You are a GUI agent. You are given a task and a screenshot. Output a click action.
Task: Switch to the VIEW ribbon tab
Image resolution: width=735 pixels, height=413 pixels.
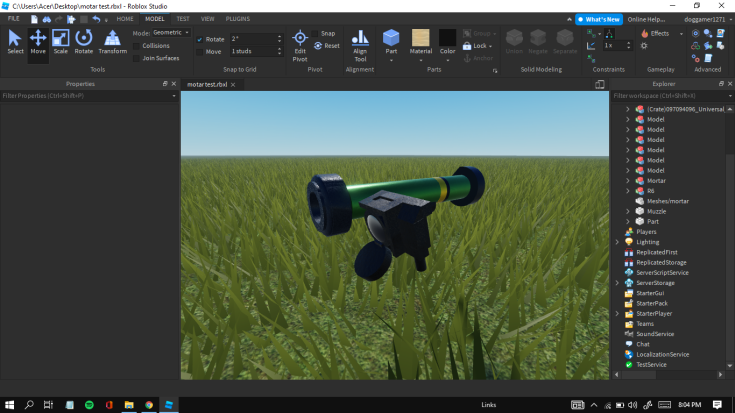point(207,19)
